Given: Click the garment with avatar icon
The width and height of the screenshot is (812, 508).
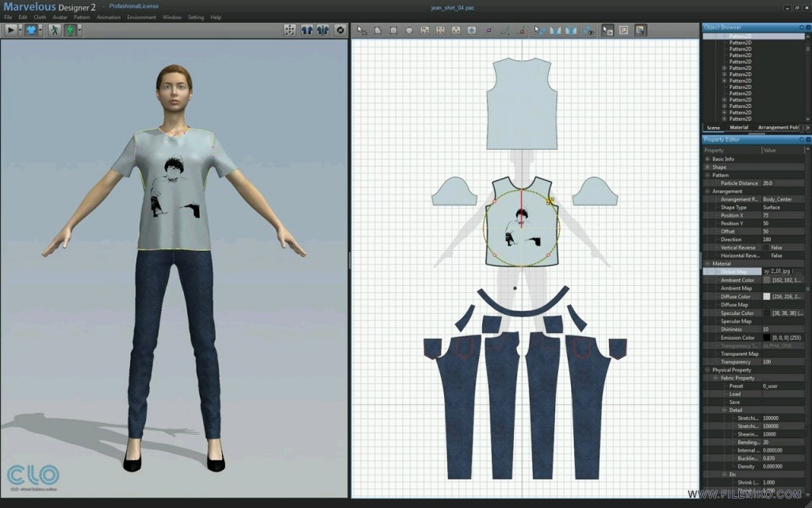Looking at the screenshot, I should pyautogui.click(x=324, y=30).
